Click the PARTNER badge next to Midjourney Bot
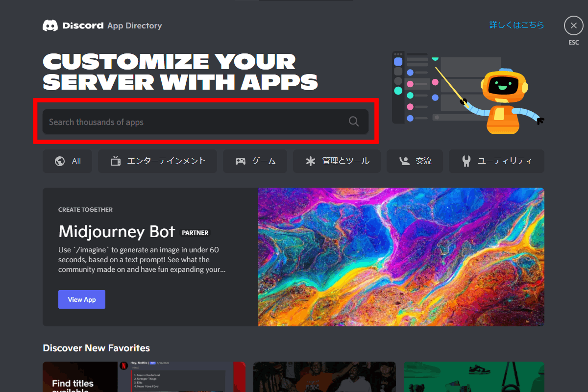Image resolution: width=588 pixels, height=392 pixels. click(195, 233)
